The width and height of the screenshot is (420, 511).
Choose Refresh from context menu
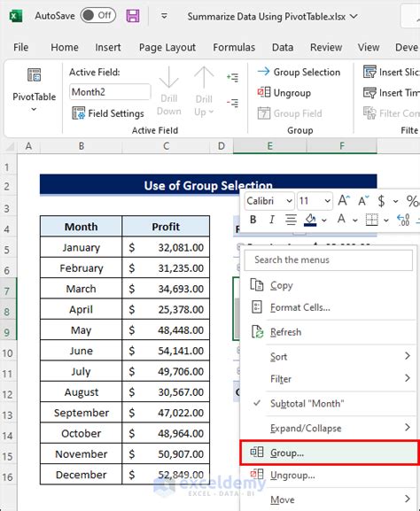point(328,332)
